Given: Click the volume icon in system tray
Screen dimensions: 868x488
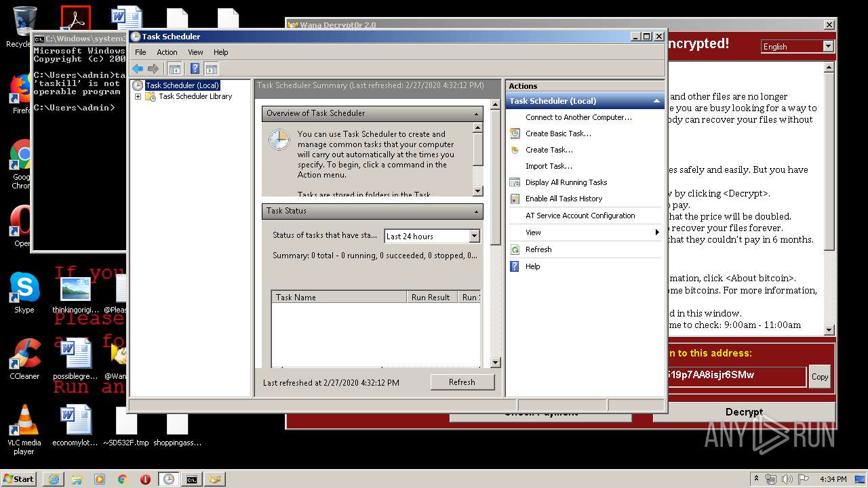Looking at the screenshot, I should 787,479.
